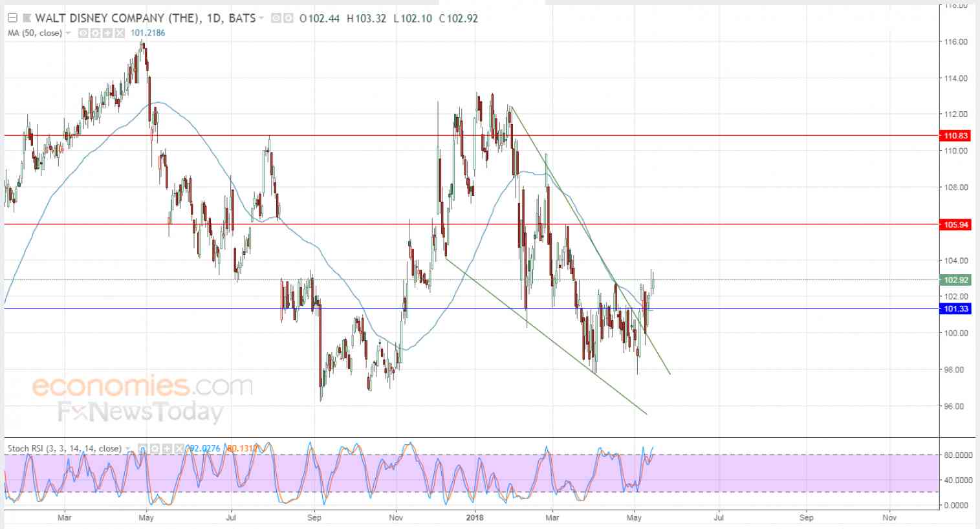The height and width of the screenshot is (529, 980).
Task: Click the flag icon beside Walt Disney title
Action: pos(27,18)
